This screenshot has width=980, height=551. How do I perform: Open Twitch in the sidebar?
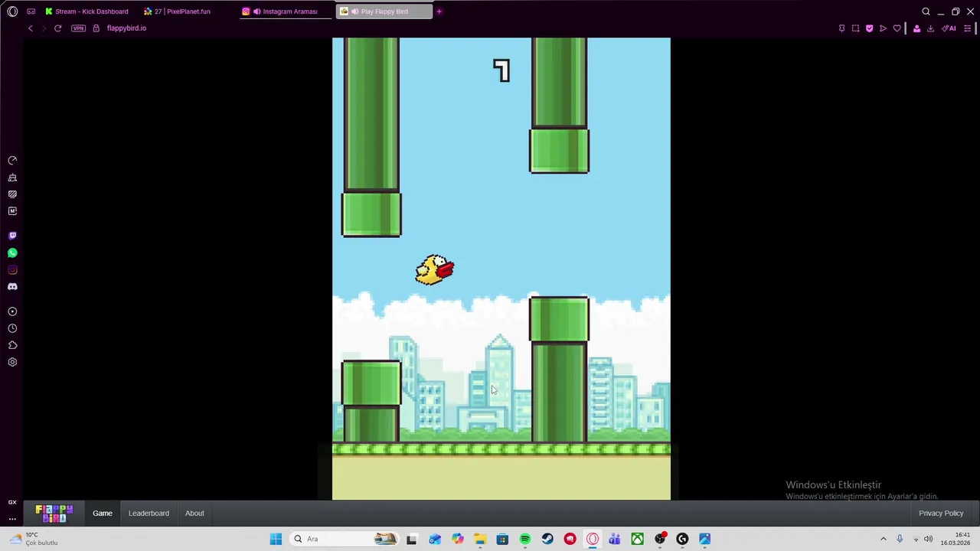click(12, 236)
